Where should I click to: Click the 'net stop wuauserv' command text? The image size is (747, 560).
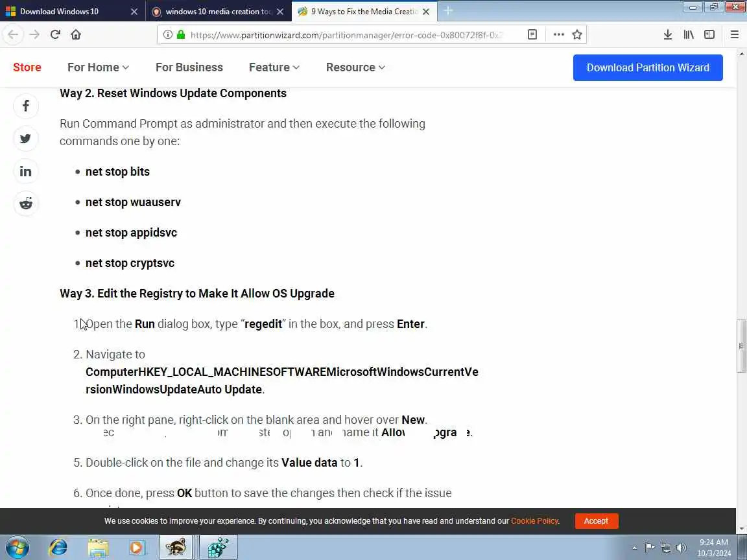(x=134, y=202)
